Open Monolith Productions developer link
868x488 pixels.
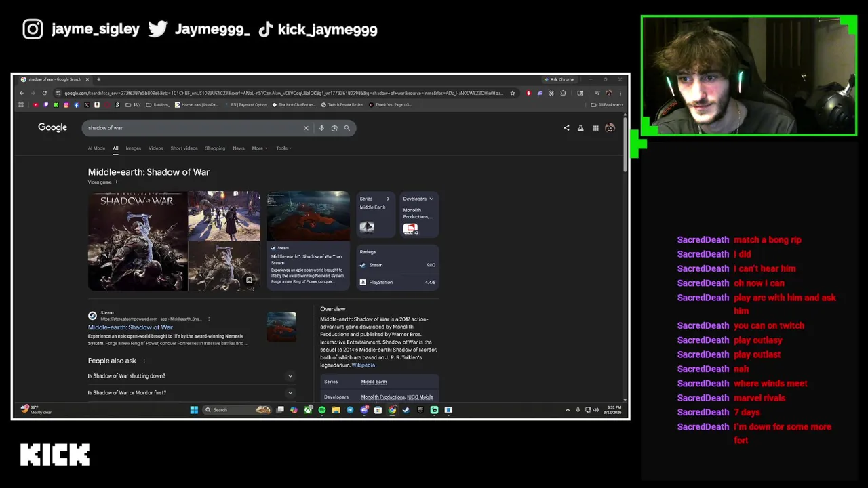tap(382, 397)
